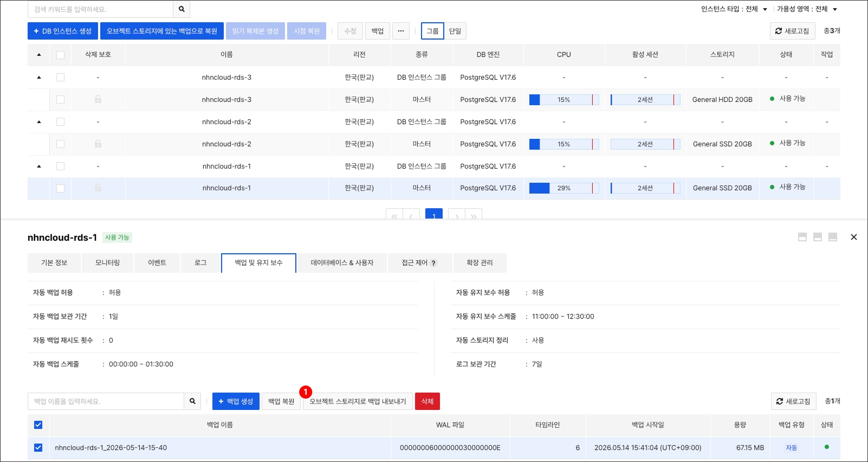
Task: Switch to the 모니터링 tab
Action: tap(107, 262)
